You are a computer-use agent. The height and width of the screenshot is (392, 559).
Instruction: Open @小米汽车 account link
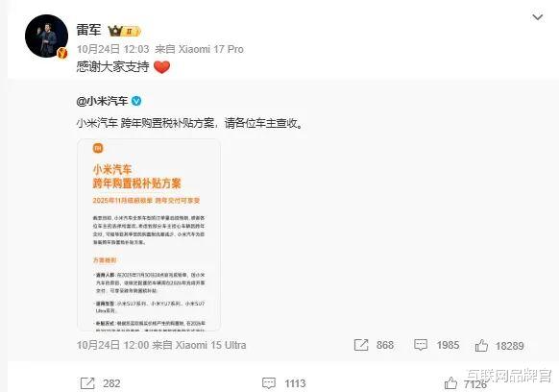tap(102, 101)
